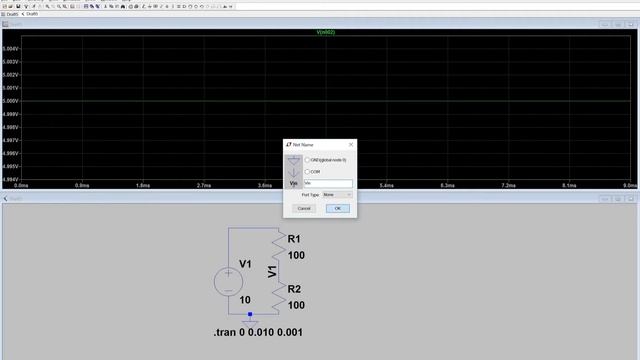Select the Move hand tool
The width and height of the screenshot is (640, 360).
point(190,7)
